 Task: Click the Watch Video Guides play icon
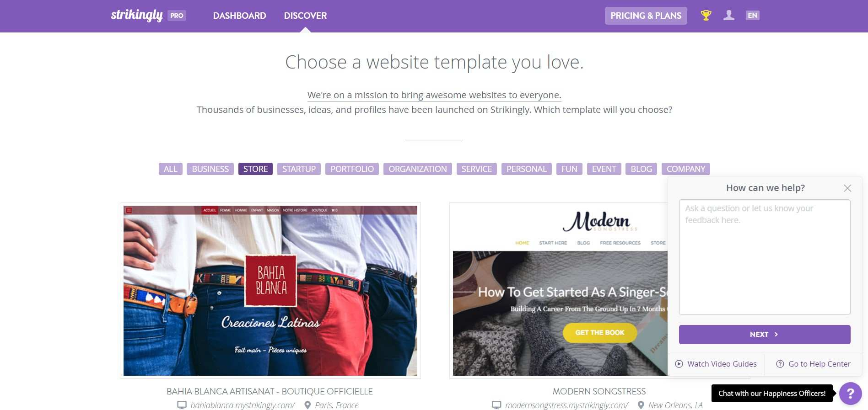(679, 364)
